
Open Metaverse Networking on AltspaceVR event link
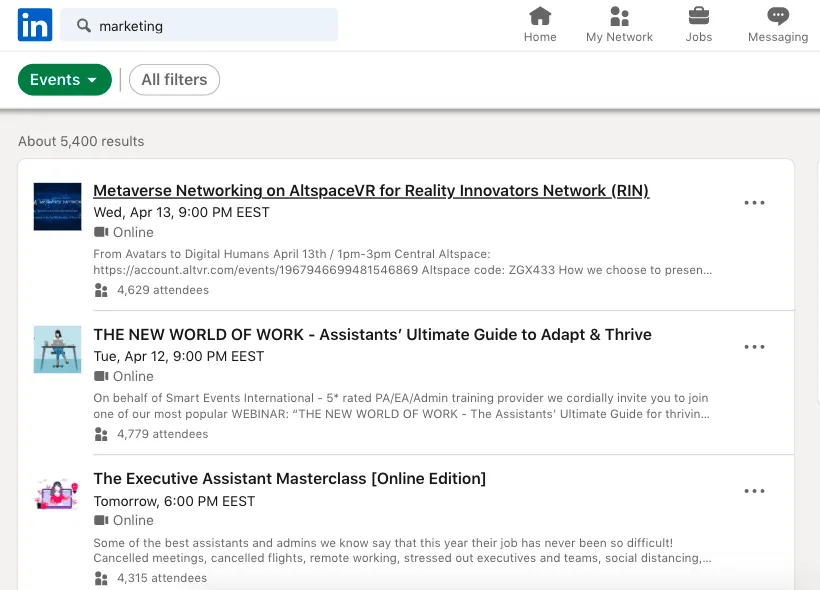371,190
